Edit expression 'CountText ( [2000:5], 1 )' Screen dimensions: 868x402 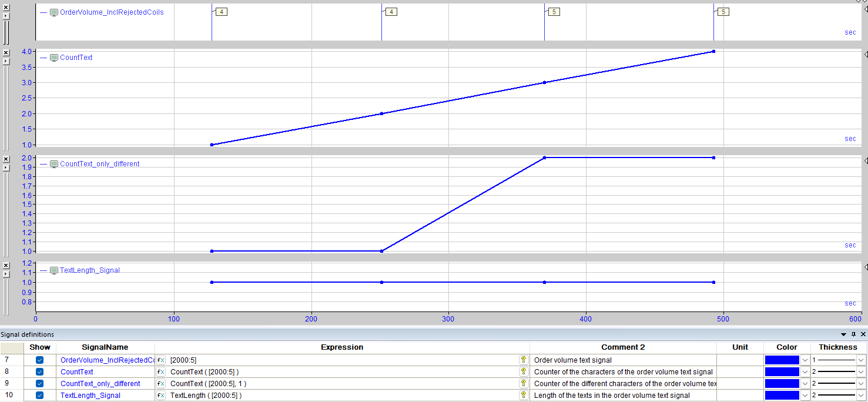click(343, 384)
